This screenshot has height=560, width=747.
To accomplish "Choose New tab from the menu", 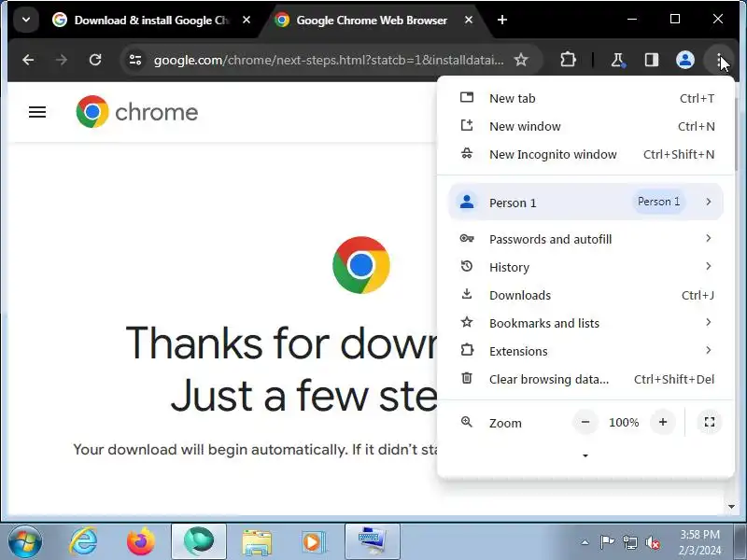I will pyautogui.click(x=586, y=98).
